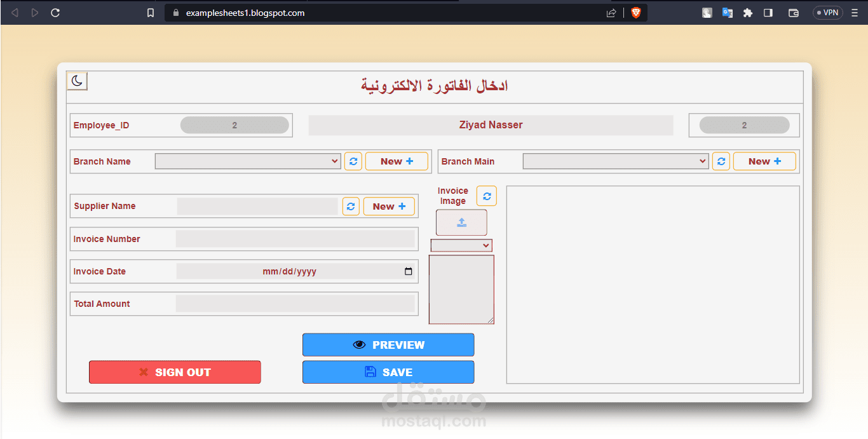Refresh the Branch Name list
The image size is (868, 439).
pyautogui.click(x=353, y=161)
